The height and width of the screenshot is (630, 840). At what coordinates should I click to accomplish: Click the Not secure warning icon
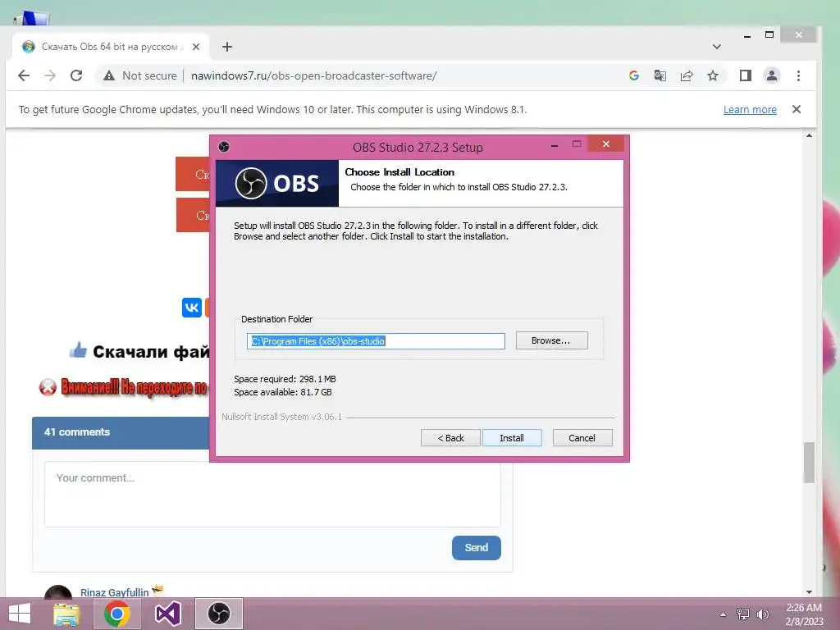coord(109,75)
